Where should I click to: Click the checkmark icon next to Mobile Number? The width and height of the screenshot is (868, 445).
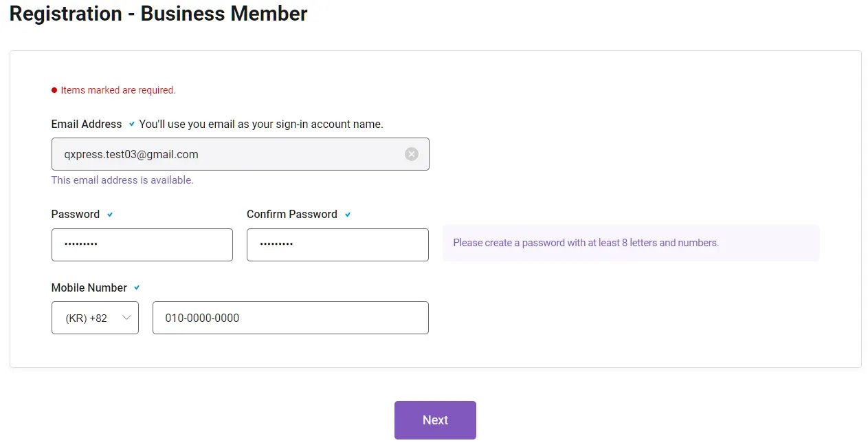(137, 287)
